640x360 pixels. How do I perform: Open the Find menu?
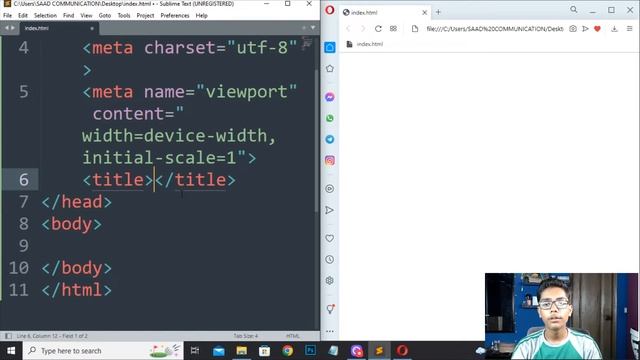pos(69,16)
